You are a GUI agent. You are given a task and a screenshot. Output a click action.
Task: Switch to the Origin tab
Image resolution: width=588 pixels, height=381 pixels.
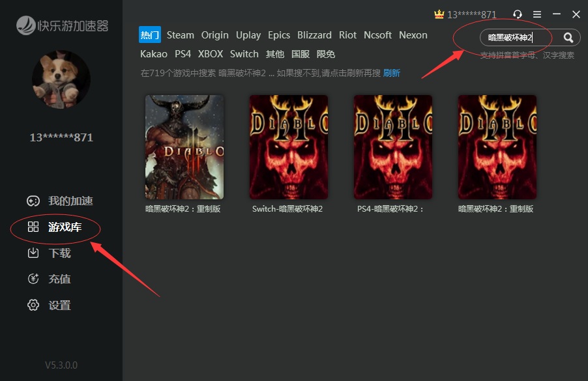[215, 35]
